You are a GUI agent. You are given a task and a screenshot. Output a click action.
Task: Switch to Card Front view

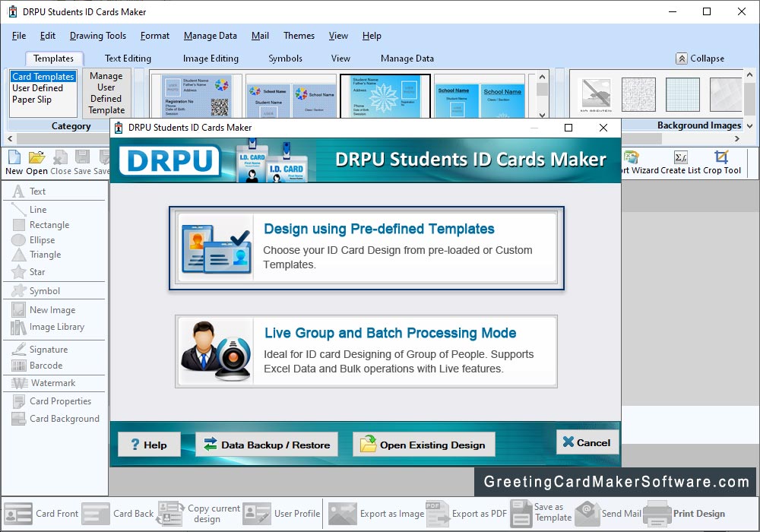[x=41, y=514]
